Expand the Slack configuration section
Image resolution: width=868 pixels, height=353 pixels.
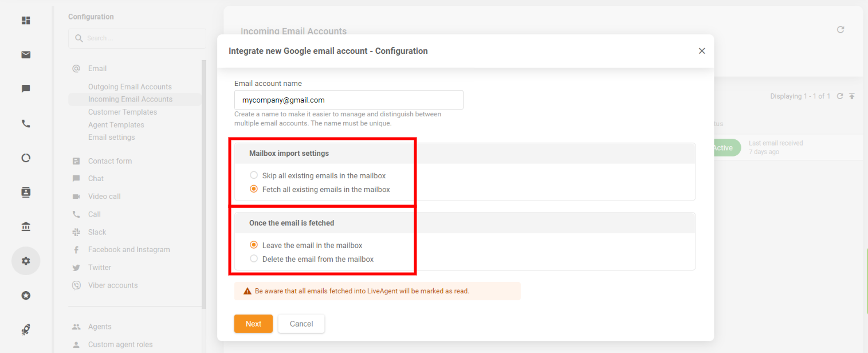tap(96, 232)
